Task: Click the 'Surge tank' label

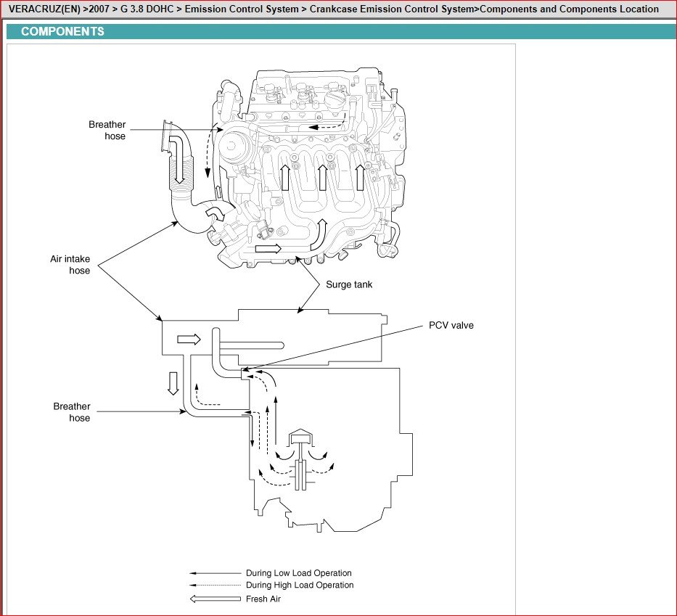Action: point(349,284)
